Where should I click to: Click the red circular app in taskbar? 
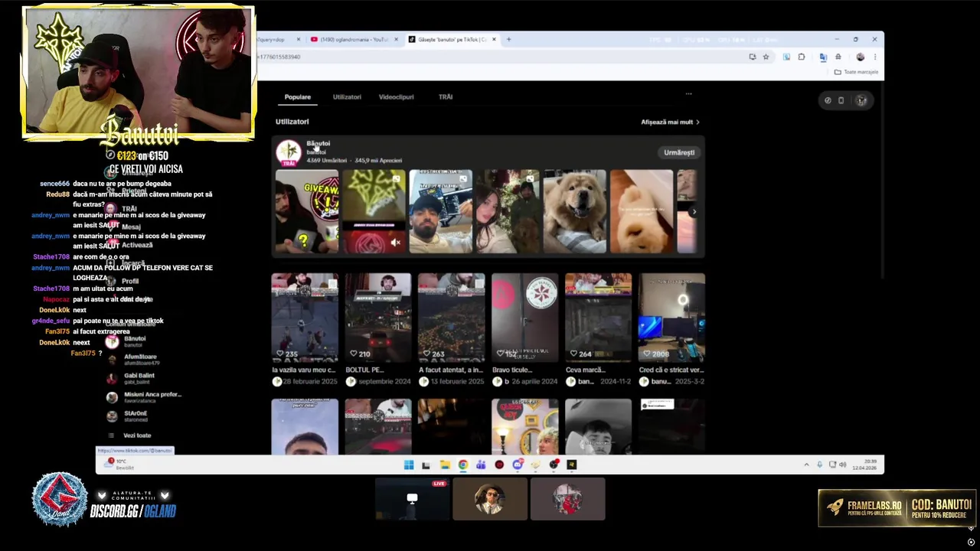[x=499, y=465]
